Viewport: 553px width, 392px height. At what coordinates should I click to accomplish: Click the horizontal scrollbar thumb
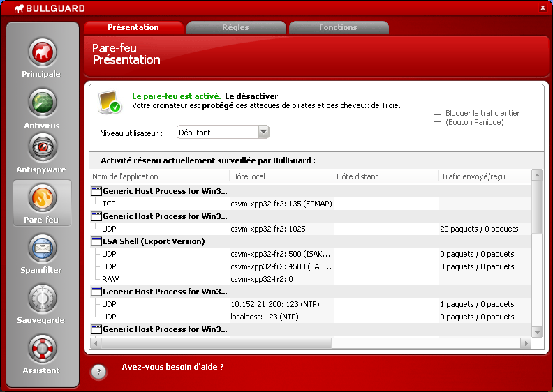pos(216,343)
